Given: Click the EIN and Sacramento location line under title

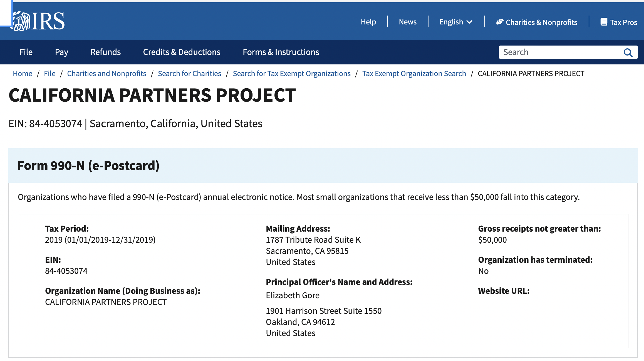Looking at the screenshot, I should point(135,124).
